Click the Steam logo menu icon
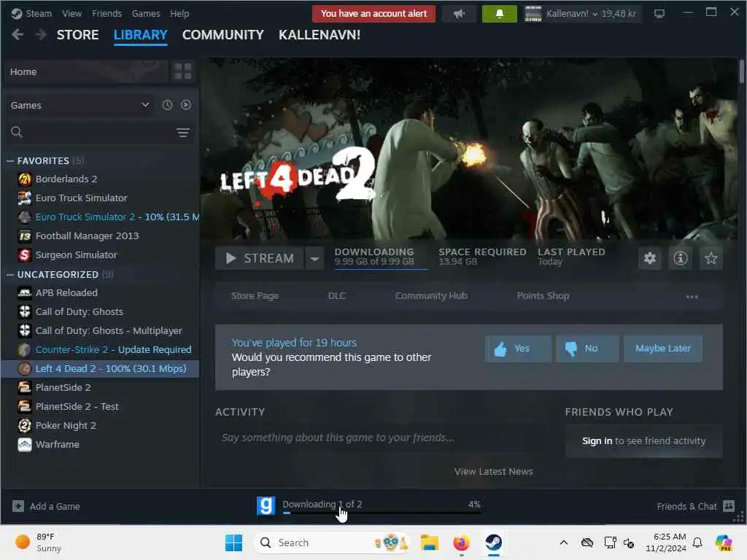 (16, 13)
